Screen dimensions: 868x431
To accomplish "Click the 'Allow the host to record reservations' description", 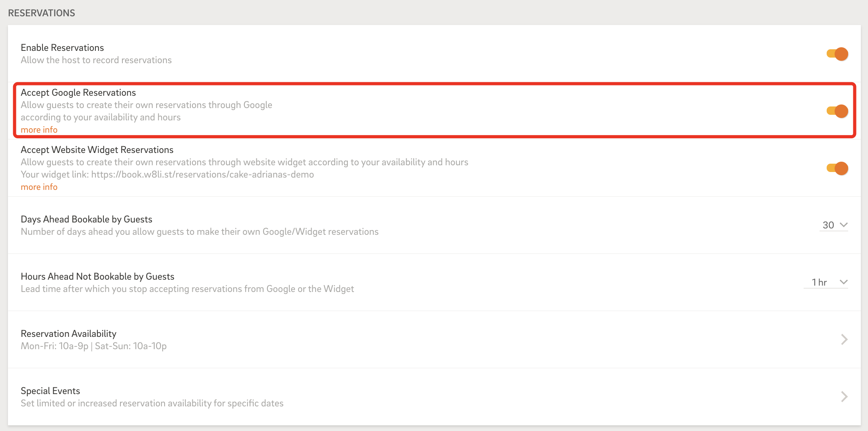I will click(96, 60).
